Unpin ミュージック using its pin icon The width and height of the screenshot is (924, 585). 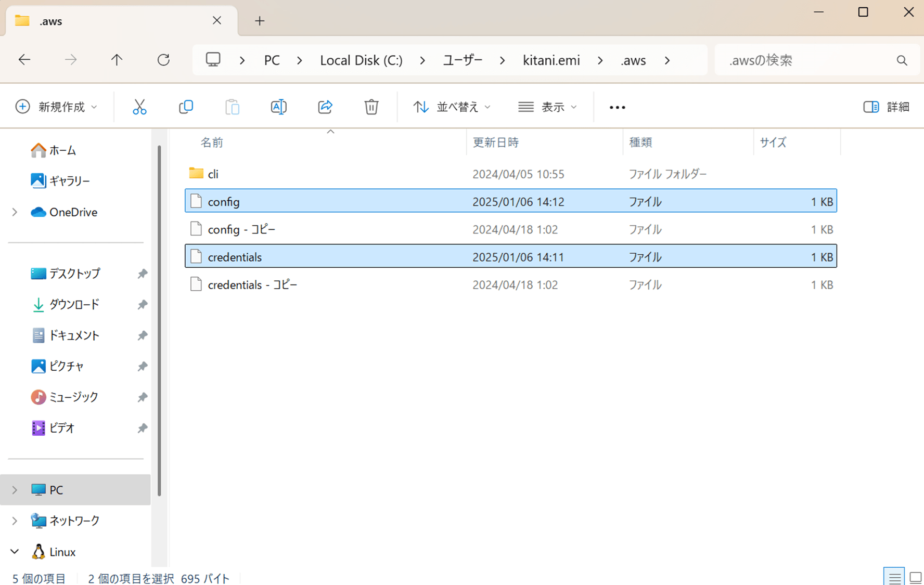coord(142,397)
